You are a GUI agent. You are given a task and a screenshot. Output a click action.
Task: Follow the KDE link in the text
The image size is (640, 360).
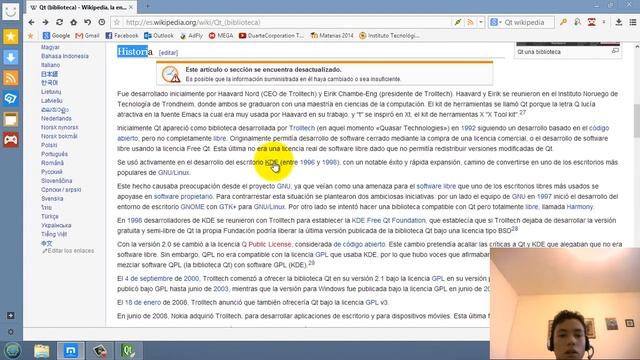271,162
